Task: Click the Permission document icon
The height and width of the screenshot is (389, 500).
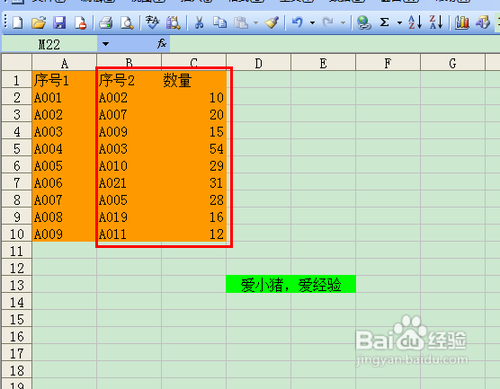Action: pyautogui.click(x=80, y=23)
